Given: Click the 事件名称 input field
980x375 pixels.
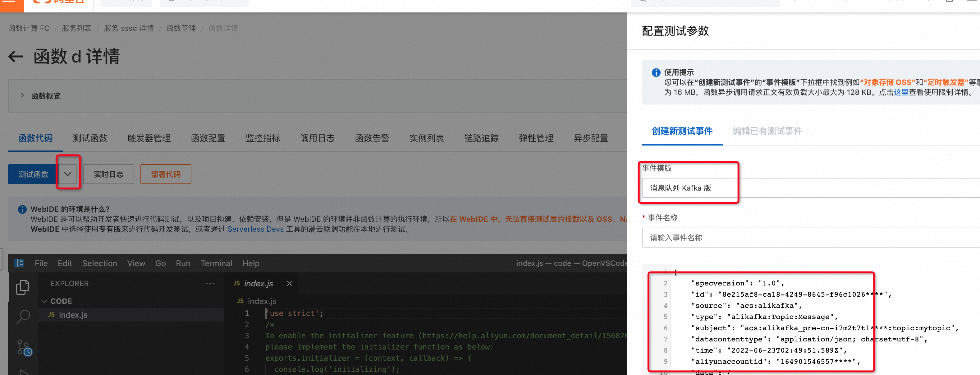Looking at the screenshot, I should [811, 238].
